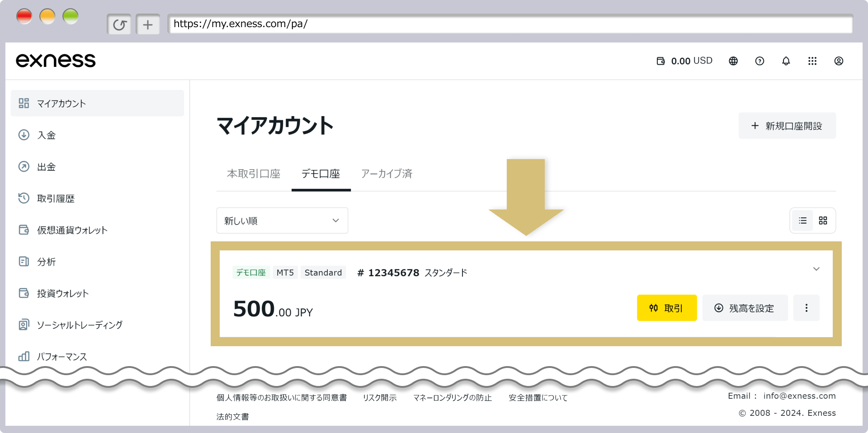Screen dimensions: 868x433
Task: Open 出金 withdrawal page in sidebar
Action: pyautogui.click(x=97, y=166)
